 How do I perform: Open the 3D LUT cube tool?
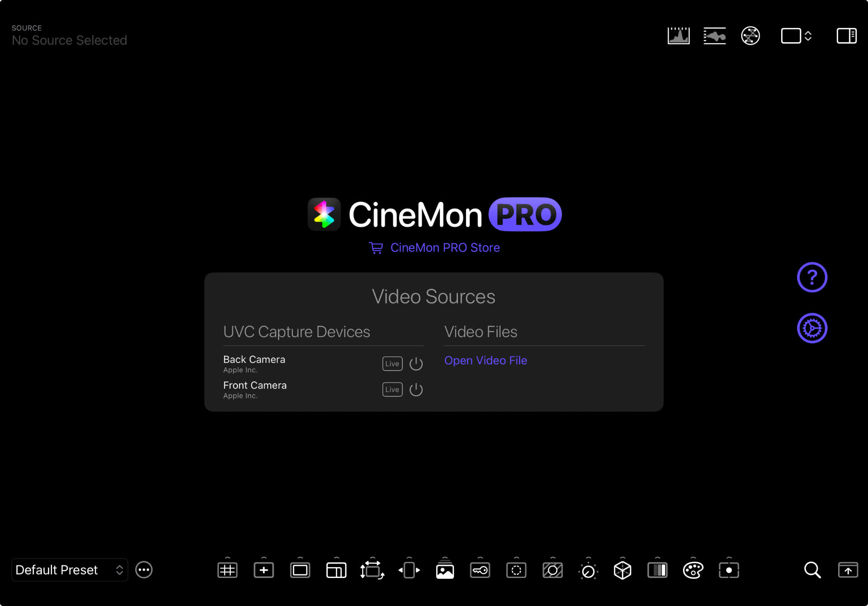tap(623, 570)
